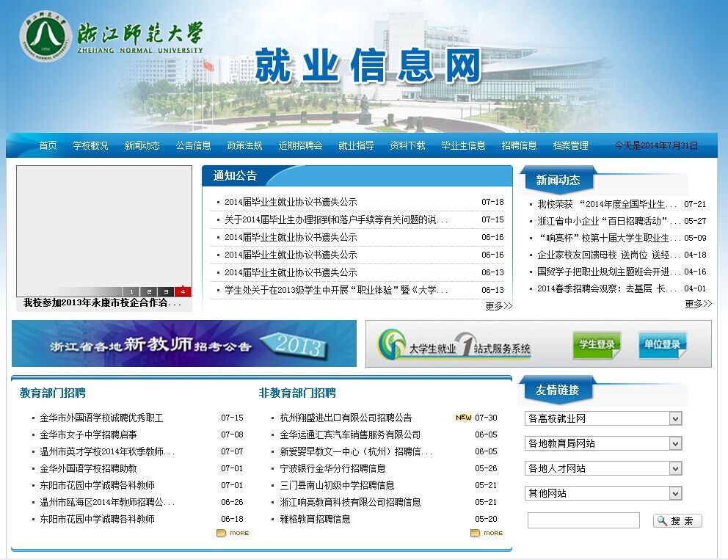Viewport: 728px width, 560px height.
Task: Expand the 各地人才网站 dropdown
Action: point(603,468)
